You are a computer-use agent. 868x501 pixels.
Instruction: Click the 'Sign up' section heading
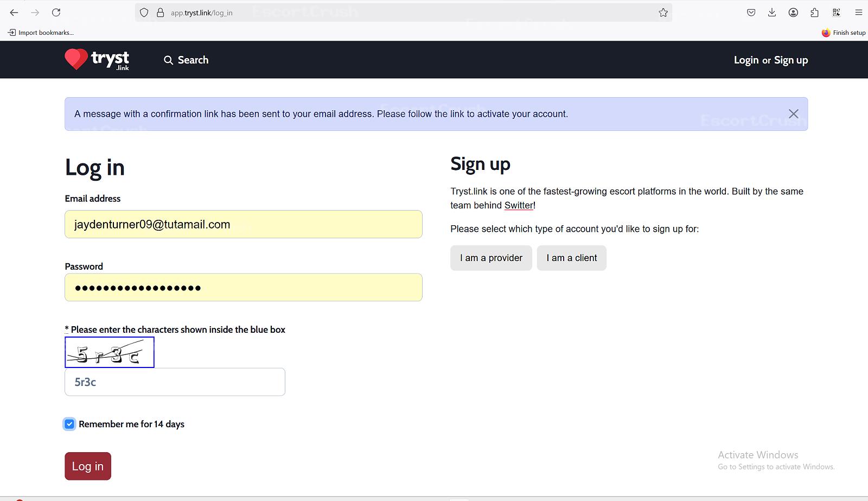(x=480, y=164)
